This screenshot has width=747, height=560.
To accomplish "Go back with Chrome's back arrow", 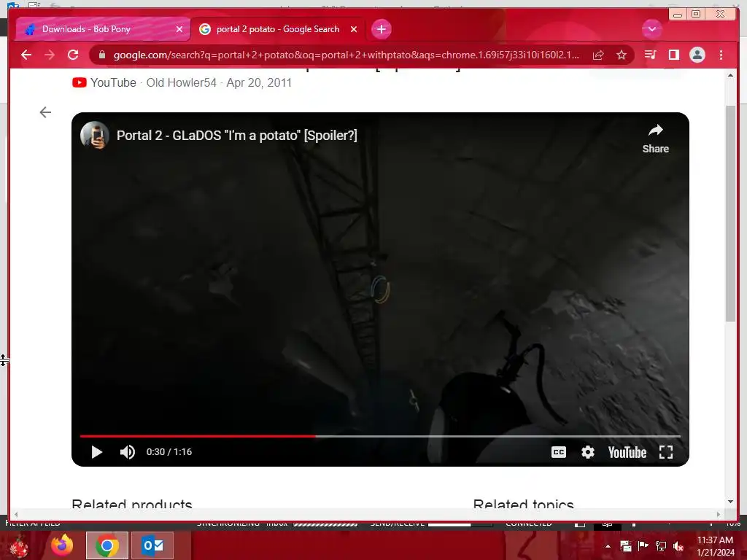I will [x=26, y=55].
